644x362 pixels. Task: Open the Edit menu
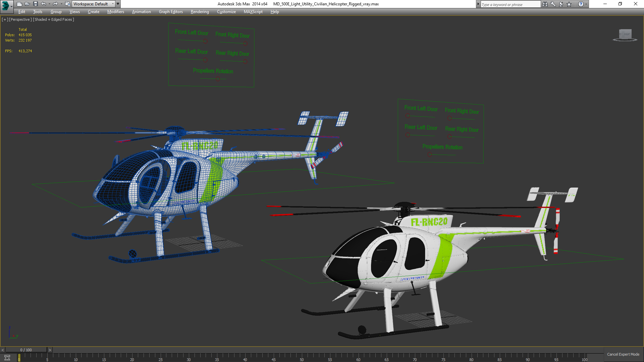point(22,12)
